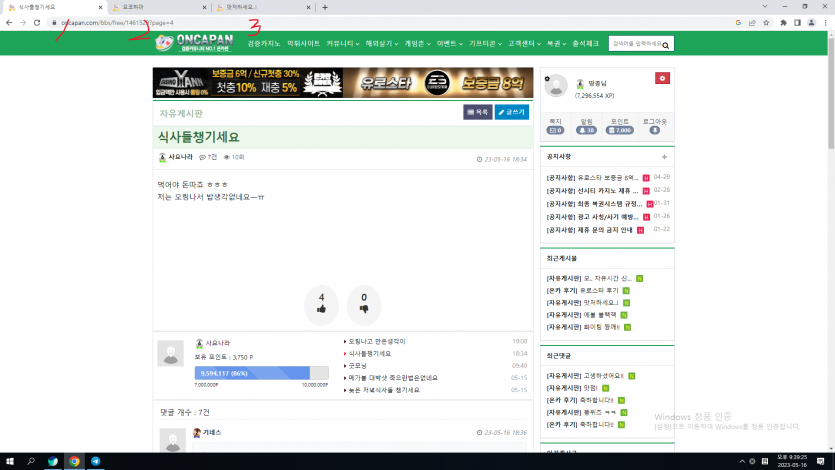
Task: Click the 9,594,117 (86%) XP progress bar
Action: (261, 373)
